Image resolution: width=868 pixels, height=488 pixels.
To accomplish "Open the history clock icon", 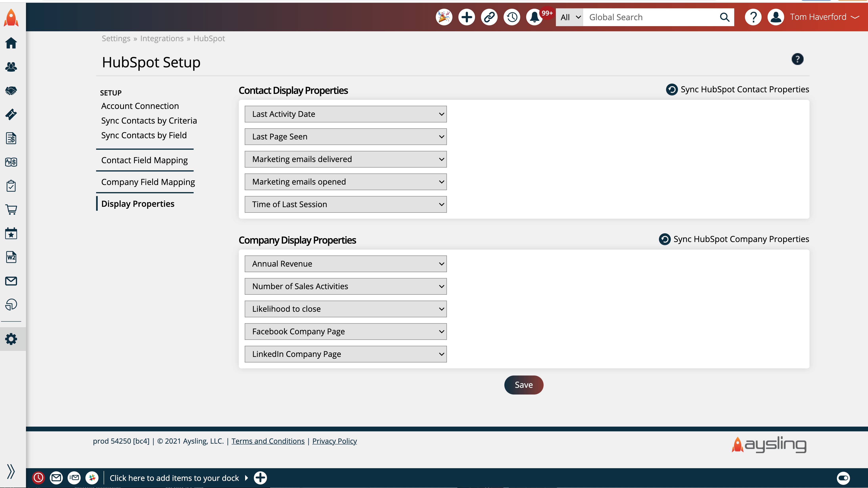I will [511, 17].
